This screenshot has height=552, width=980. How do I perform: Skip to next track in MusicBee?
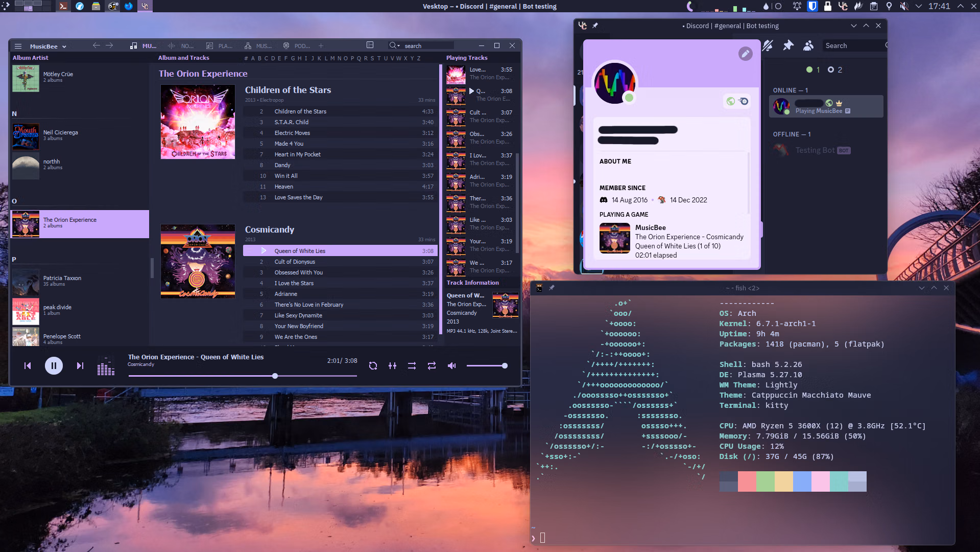[80, 366]
